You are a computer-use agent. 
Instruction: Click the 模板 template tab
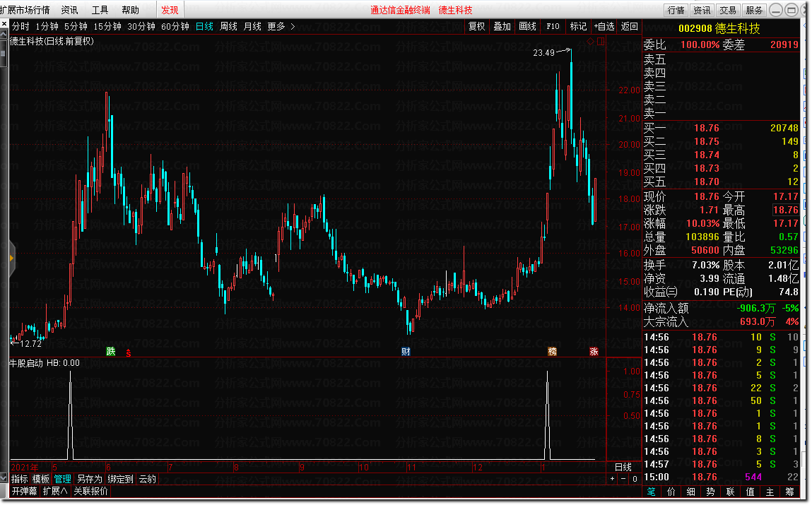(x=40, y=479)
